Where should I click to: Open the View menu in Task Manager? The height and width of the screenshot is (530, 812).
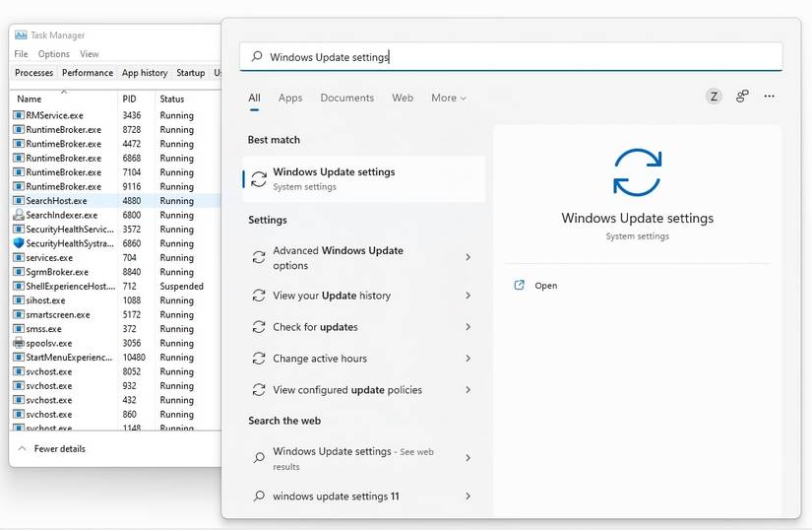[x=89, y=54]
